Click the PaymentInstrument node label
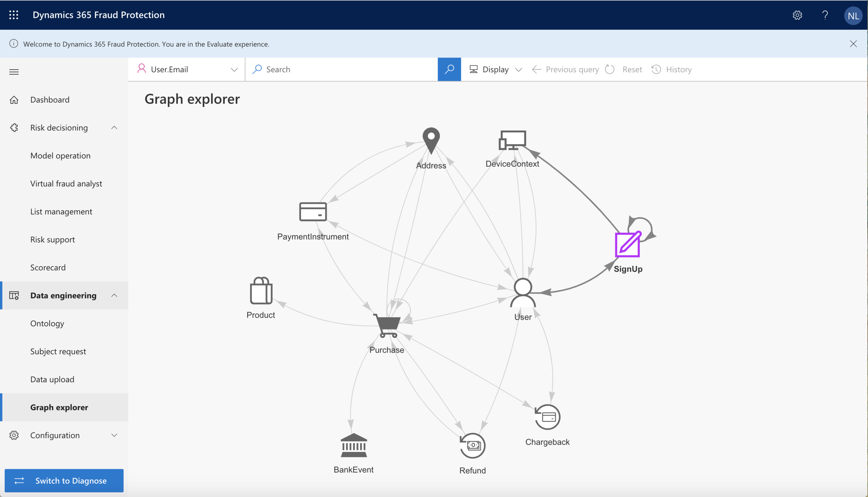 coord(313,237)
